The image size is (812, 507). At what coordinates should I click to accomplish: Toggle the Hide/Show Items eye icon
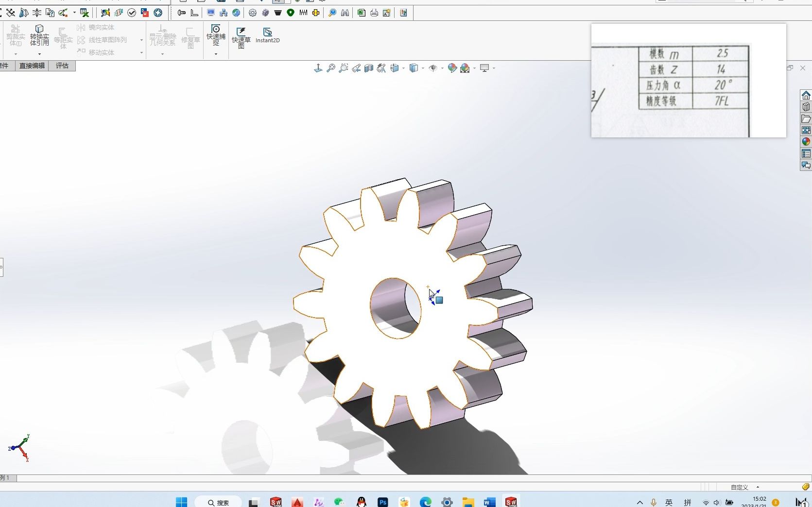coord(433,68)
